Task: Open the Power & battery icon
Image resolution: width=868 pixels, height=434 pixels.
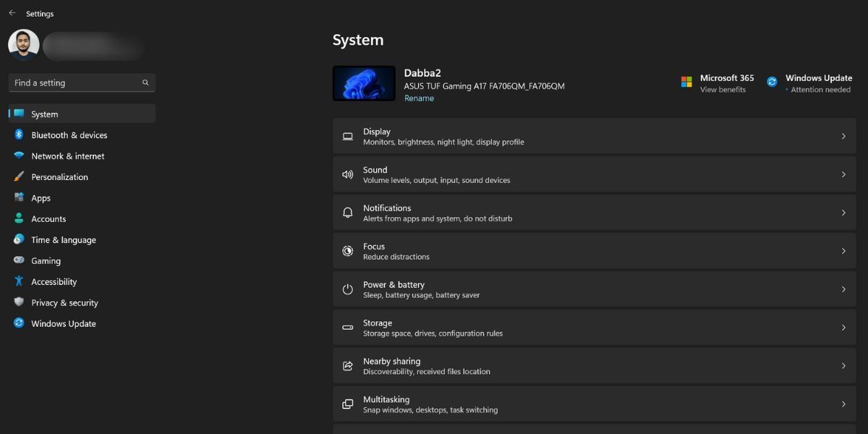Action: (x=348, y=289)
